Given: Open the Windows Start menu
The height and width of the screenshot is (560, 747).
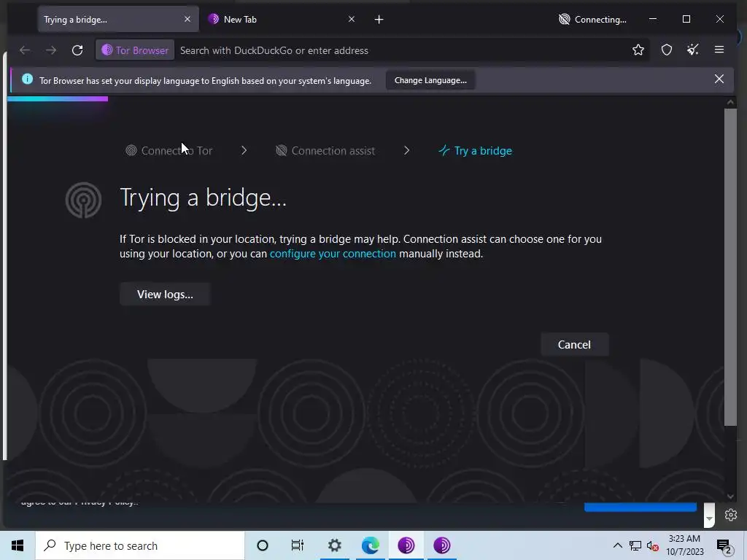Looking at the screenshot, I should pyautogui.click(x=18, y=545).
